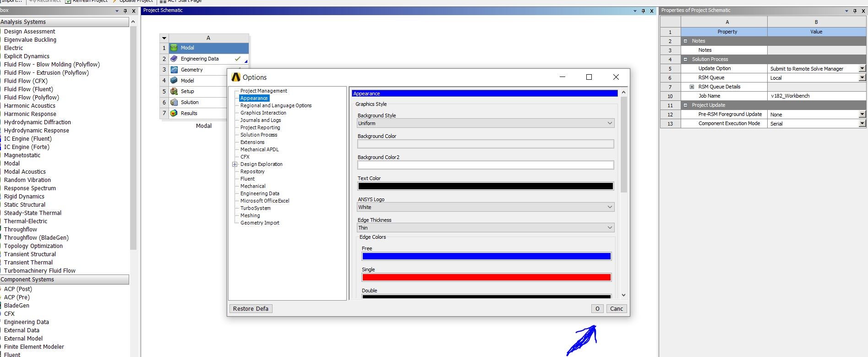The image size is (868, 357).
Task: Select Geometry Import in the Options tree
Action: (x=260, y=223)
